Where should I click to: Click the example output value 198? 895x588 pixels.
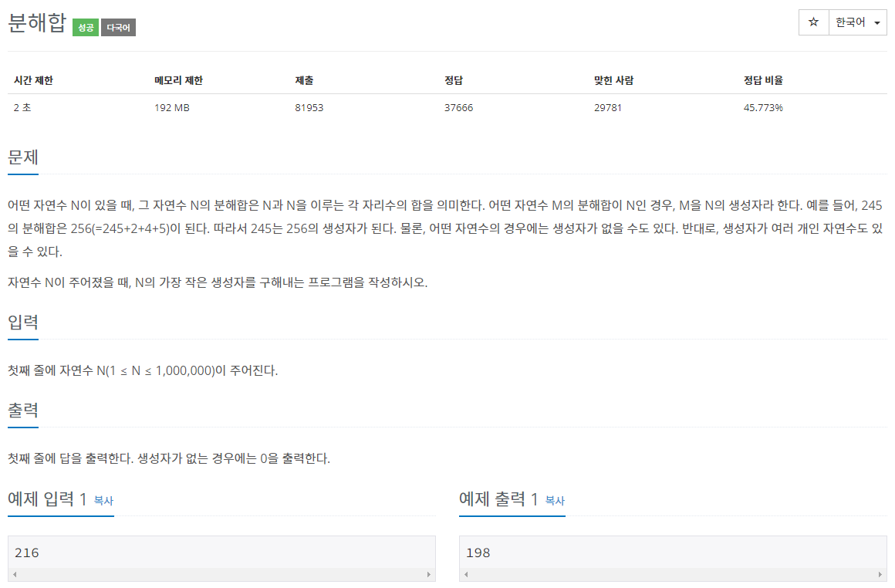(478, 553)
